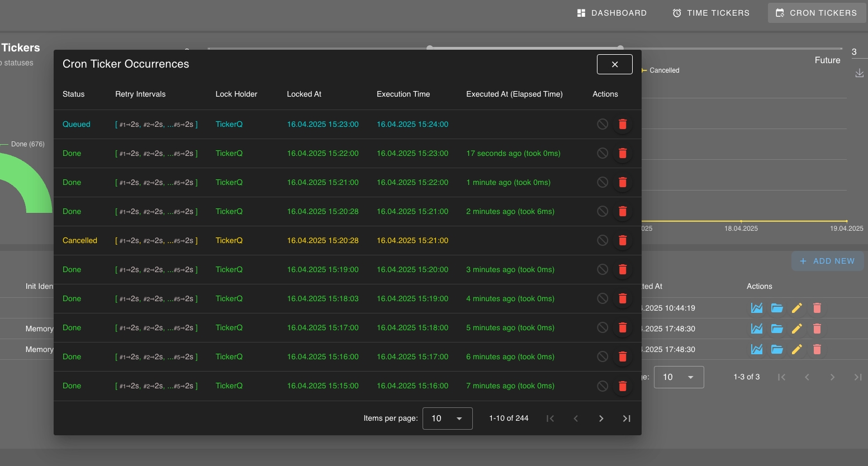Delete trash icon for first 17:48:30 row
The image size is (868, 466).
[817, 329]
